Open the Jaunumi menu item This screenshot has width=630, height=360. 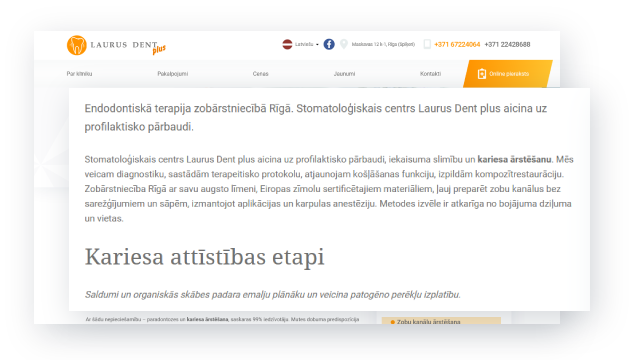pos(344,74)
